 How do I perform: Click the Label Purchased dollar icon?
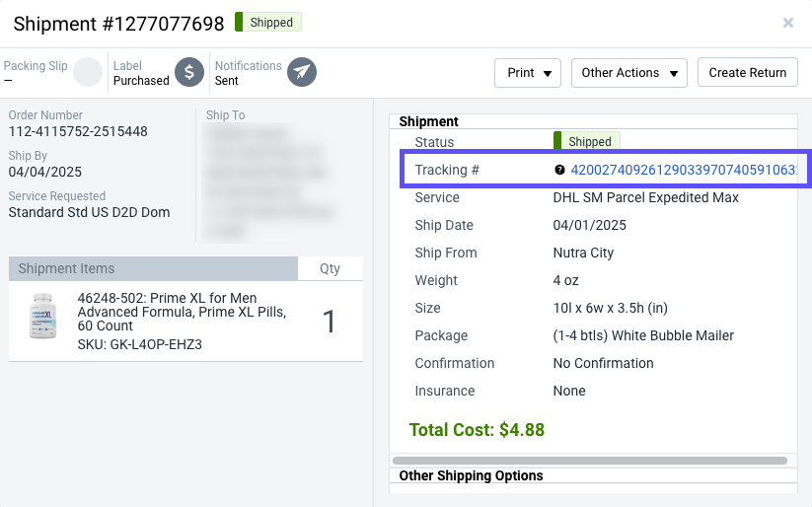189,72
